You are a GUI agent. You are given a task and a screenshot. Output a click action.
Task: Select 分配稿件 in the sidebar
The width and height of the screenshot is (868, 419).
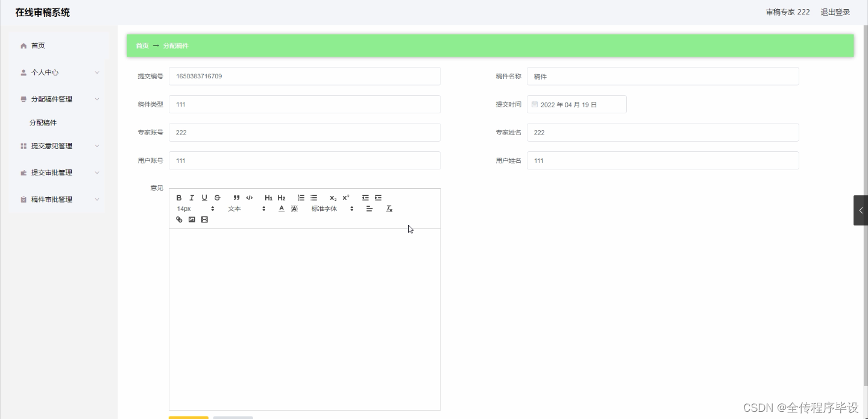43,122
